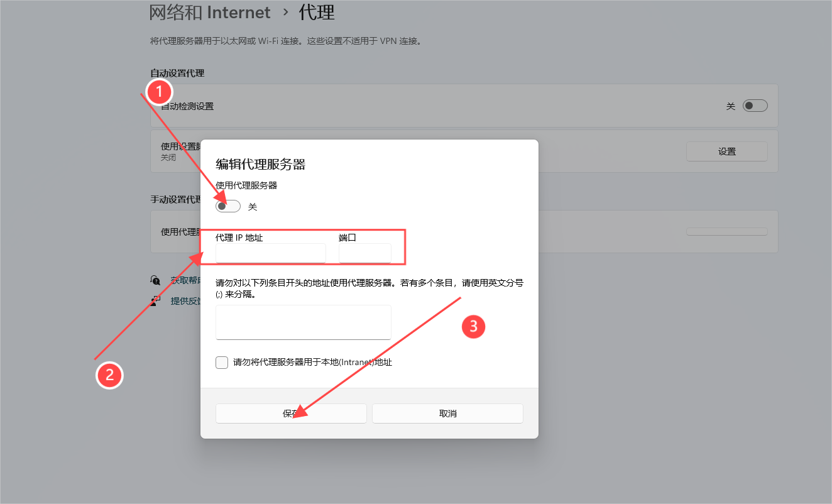Click the red circle marker labeled 2
The height and width of the screenshot is (504, 832).
tap(109, 375)
